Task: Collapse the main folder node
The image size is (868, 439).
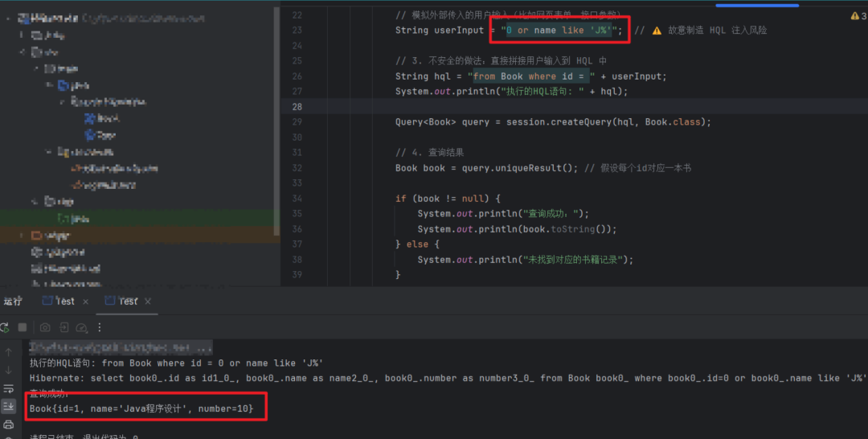Action: pyautogui.click(x=36, y=68)
